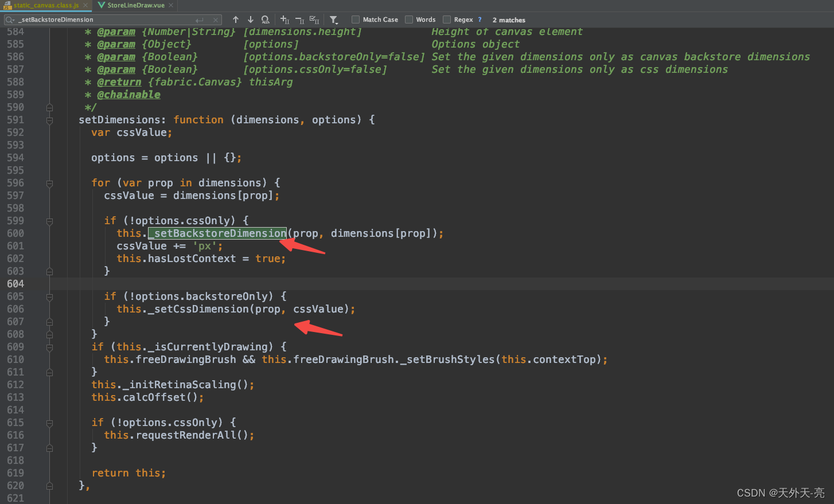Collapse backstoreOnly if block at line 605
Screen dimensions: 834x504
(49, 297)
